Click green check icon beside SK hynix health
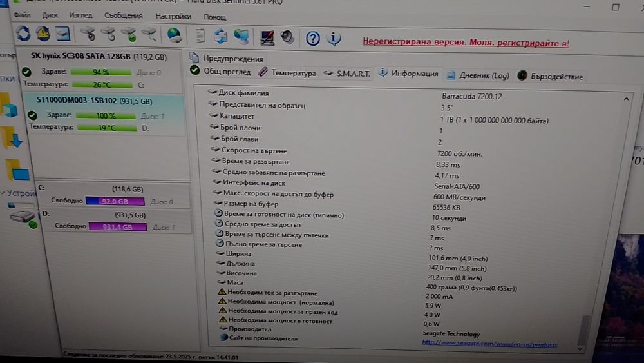Image resolution: width=644 pixels, height=363 pixels. (26, 72)
